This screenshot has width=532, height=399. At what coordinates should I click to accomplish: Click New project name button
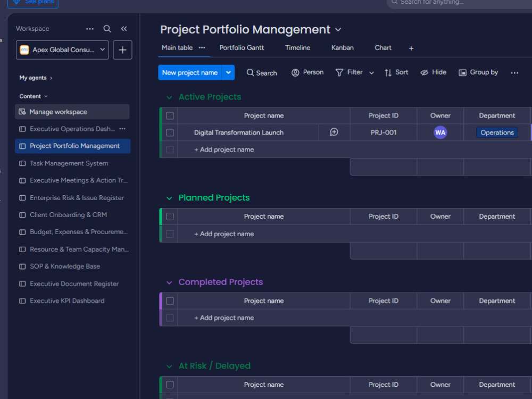(x=190, y=72)
